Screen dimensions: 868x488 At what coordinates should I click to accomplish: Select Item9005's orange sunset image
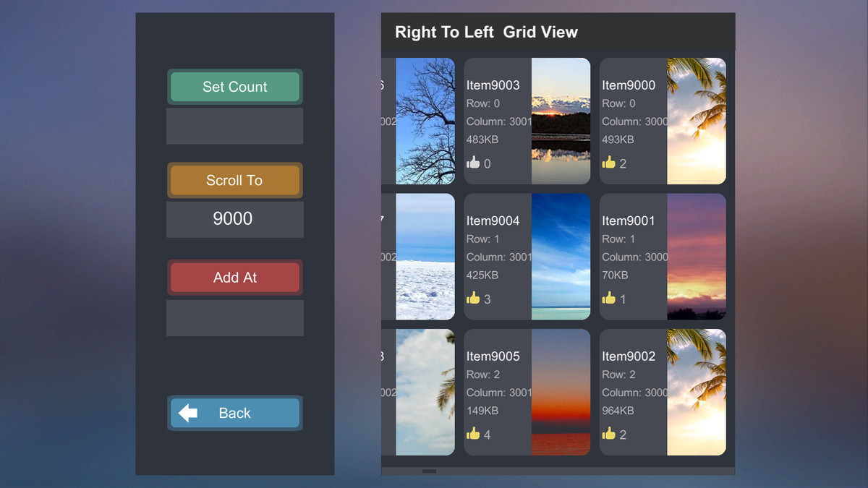[561, 391]
